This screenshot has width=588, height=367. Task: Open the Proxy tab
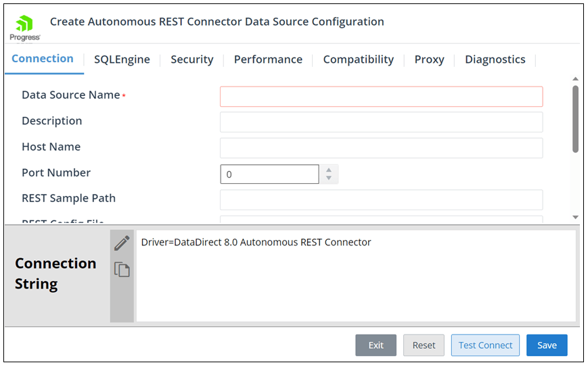[x=429, y=59]
